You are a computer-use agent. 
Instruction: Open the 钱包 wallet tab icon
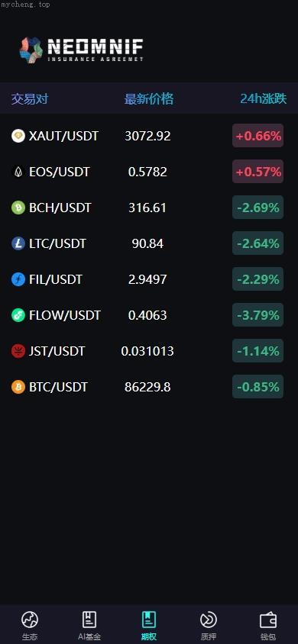268,620
